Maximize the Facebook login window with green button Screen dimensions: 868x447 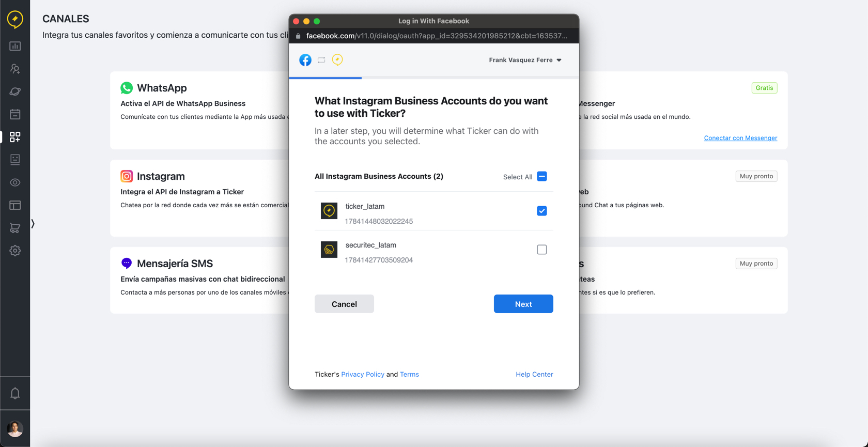point(317,21)
